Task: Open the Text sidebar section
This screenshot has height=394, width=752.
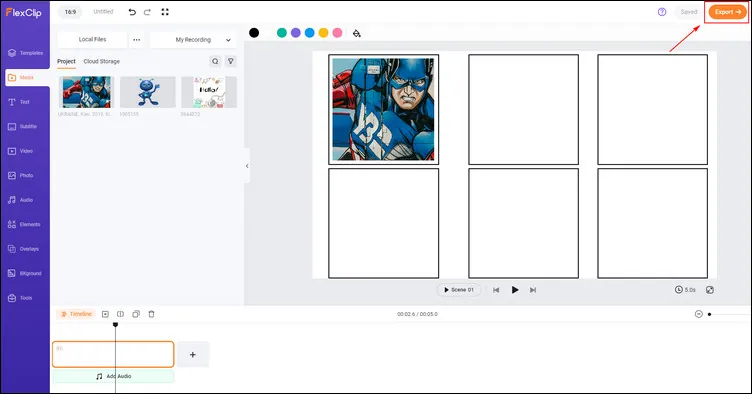Action: pyautogui.click(x=19, y=102)
